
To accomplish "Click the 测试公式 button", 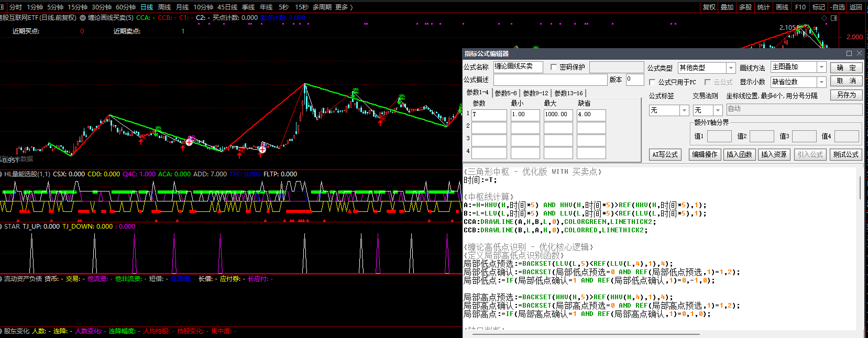I will point(845,155).
